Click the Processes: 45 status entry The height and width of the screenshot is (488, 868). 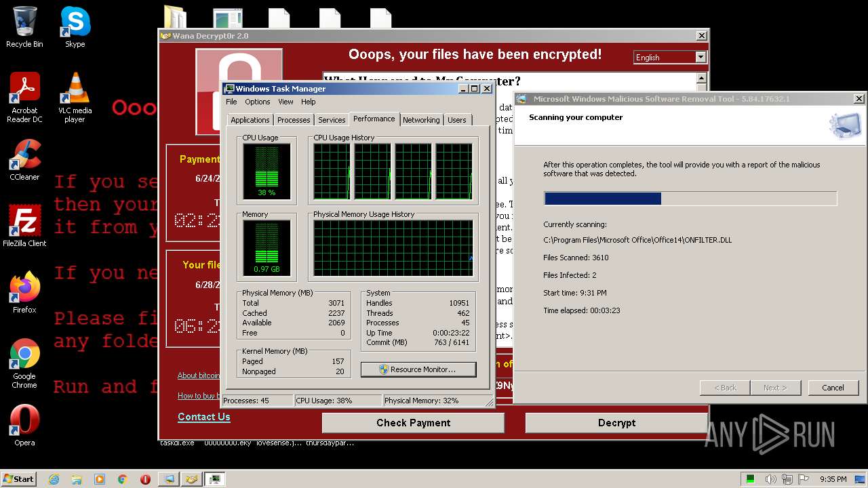[258, 401]
